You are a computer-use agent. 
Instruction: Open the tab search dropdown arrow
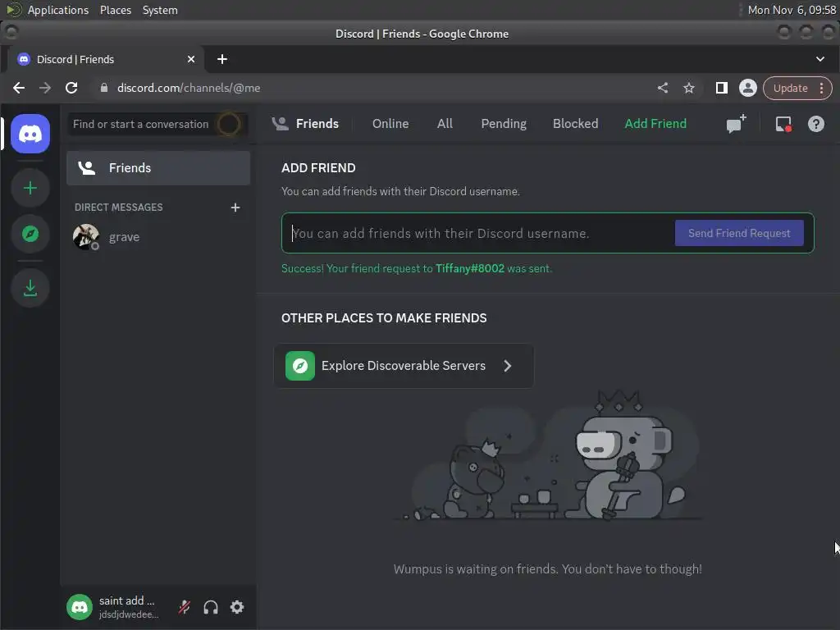click(x=820, y=59)
